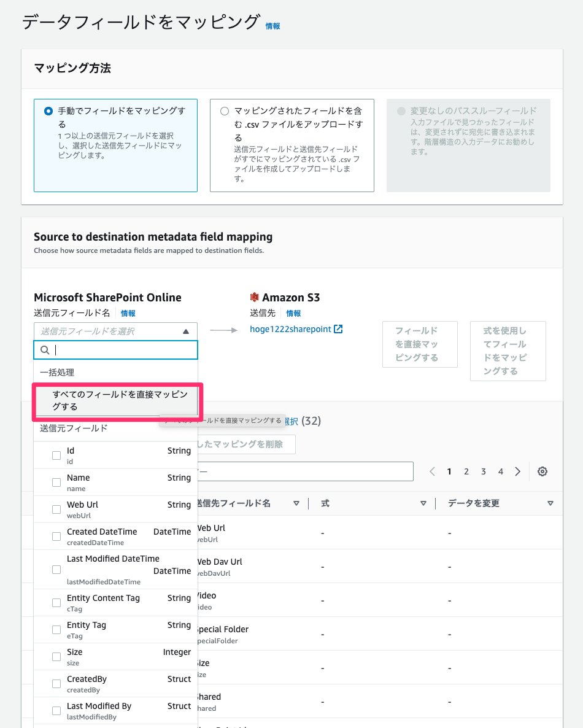Check the CreatedBy field checkbox

(x=56, y=683)
